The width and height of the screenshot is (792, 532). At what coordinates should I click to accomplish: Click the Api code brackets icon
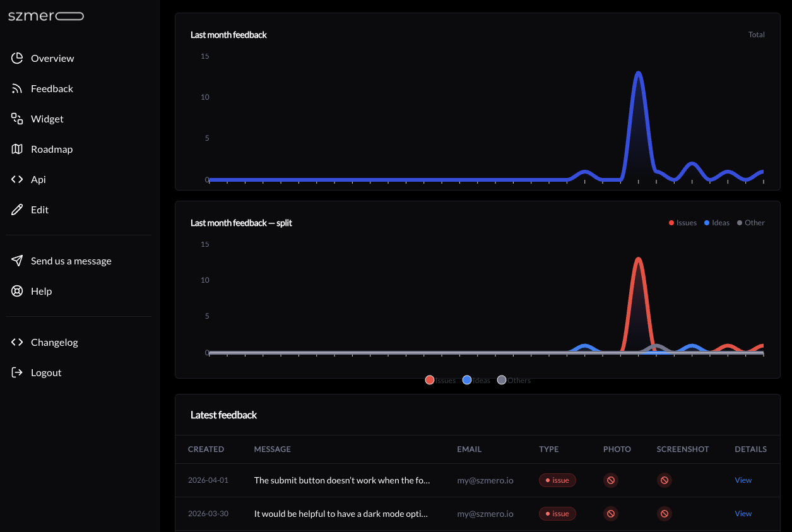(x=17, y=179)
